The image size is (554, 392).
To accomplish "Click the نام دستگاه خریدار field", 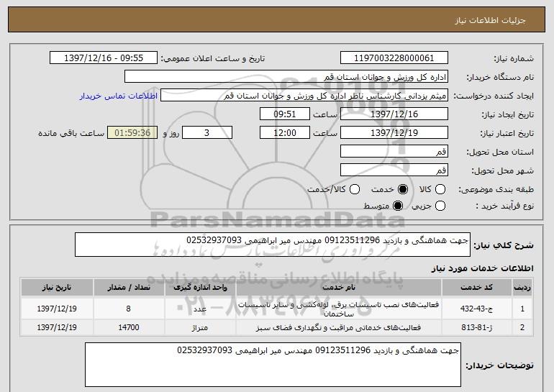I will pyautogui.click(x=286, y=77).
